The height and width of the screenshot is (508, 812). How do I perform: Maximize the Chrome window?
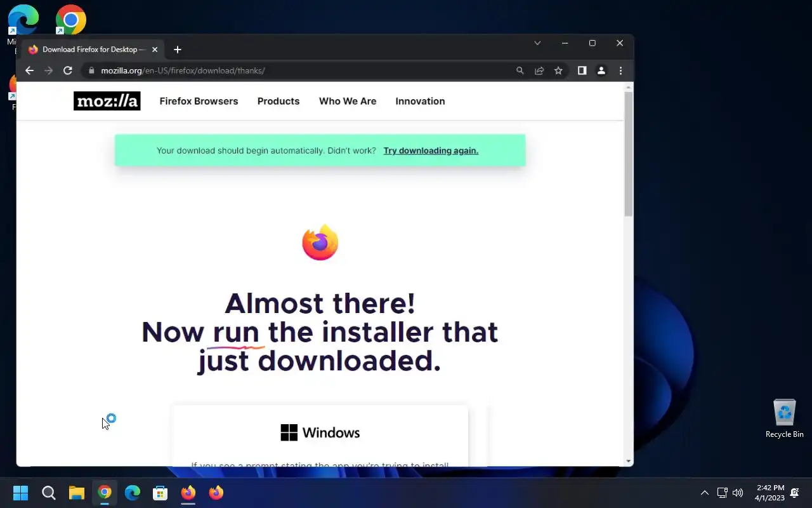(x=593, y=43)
